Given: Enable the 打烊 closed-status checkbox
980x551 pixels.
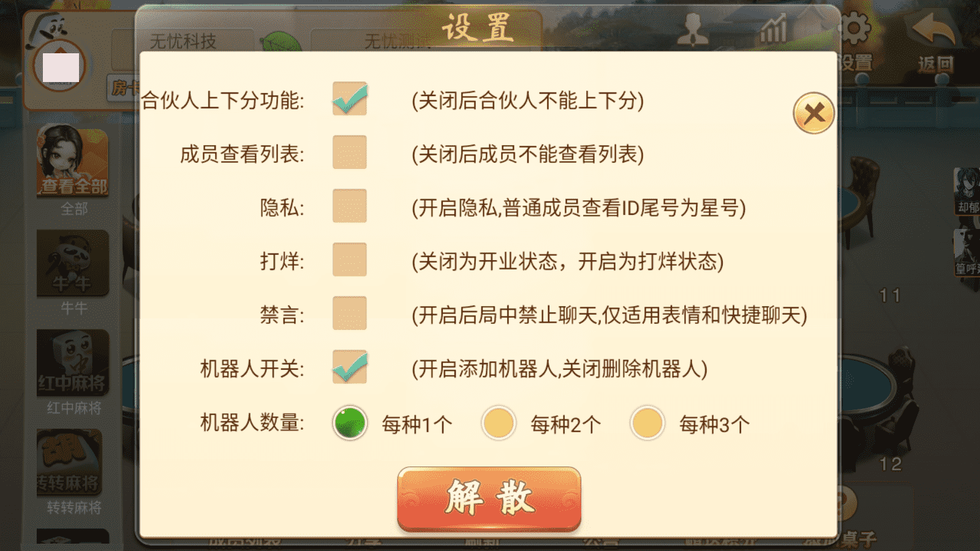Looking at the screenshot, I should point(350,260).
